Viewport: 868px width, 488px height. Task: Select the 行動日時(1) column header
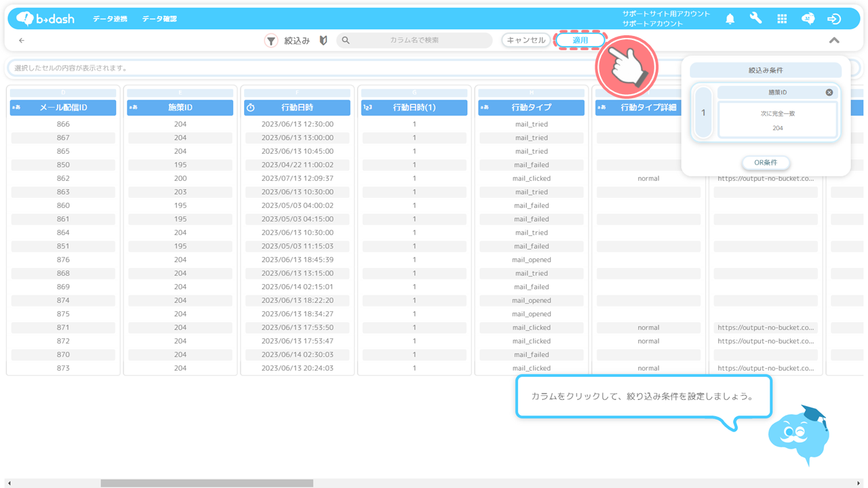[x=414, y=108]
